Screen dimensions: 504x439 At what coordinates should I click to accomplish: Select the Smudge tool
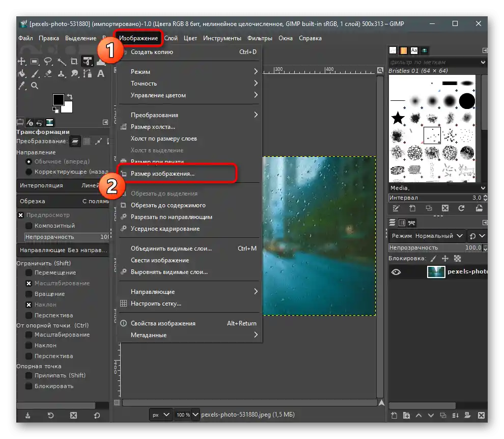coord(74,74)
